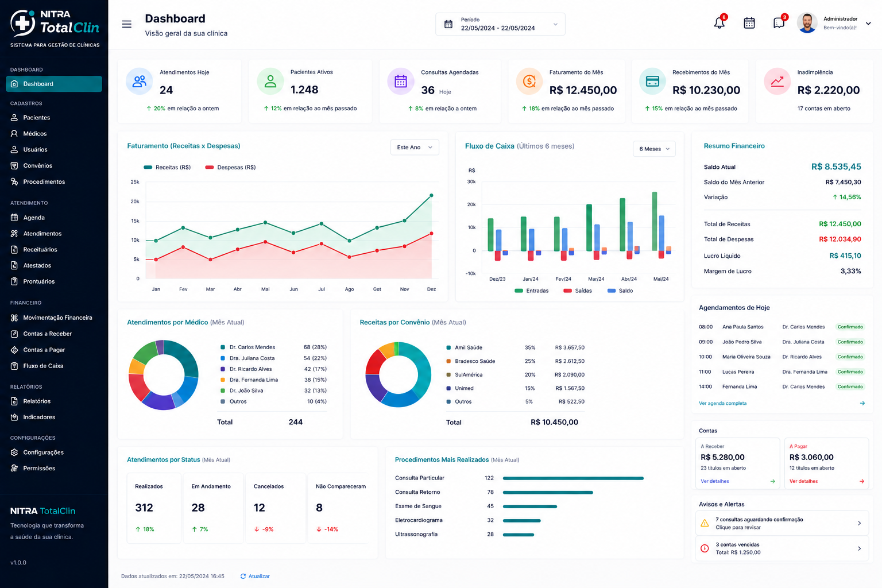Click Ver detalhes under A Pagar
Image resolution: width=882 pixels, height=588 pixels.
click(x=803, y=481)
